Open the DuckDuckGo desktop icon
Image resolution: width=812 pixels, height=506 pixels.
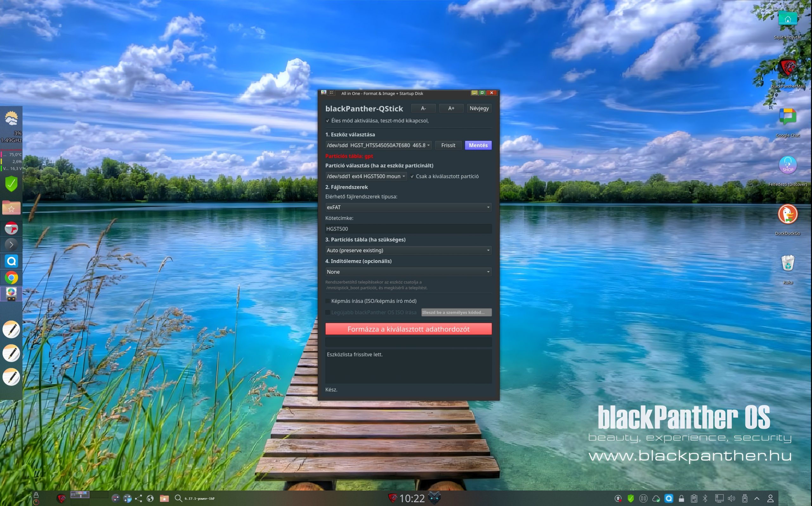[x=787, y=214]
